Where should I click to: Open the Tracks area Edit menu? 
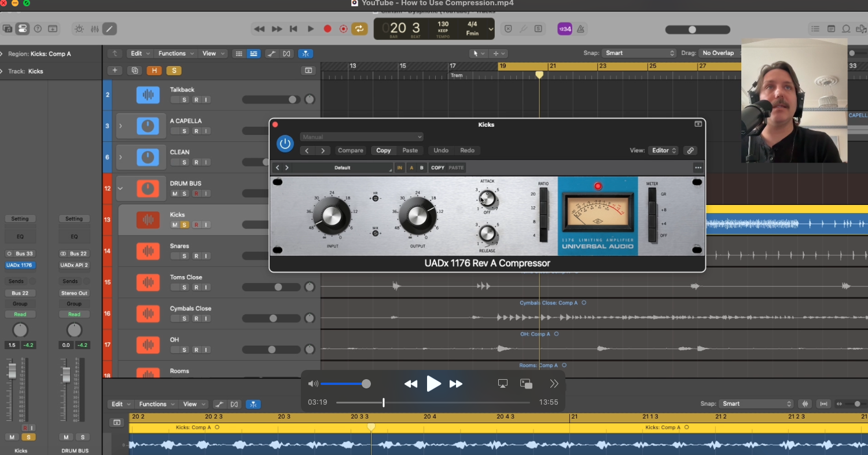click(139, 53)
